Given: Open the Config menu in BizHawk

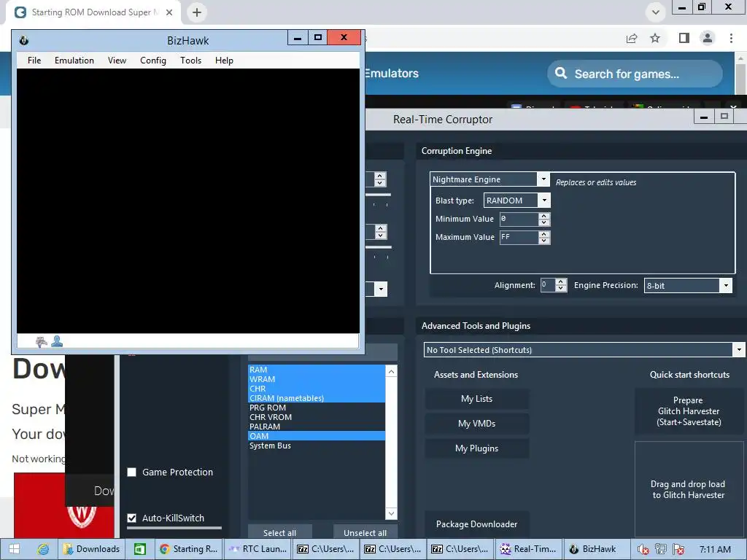Looking at the screenshot, I should coord(153,61).
